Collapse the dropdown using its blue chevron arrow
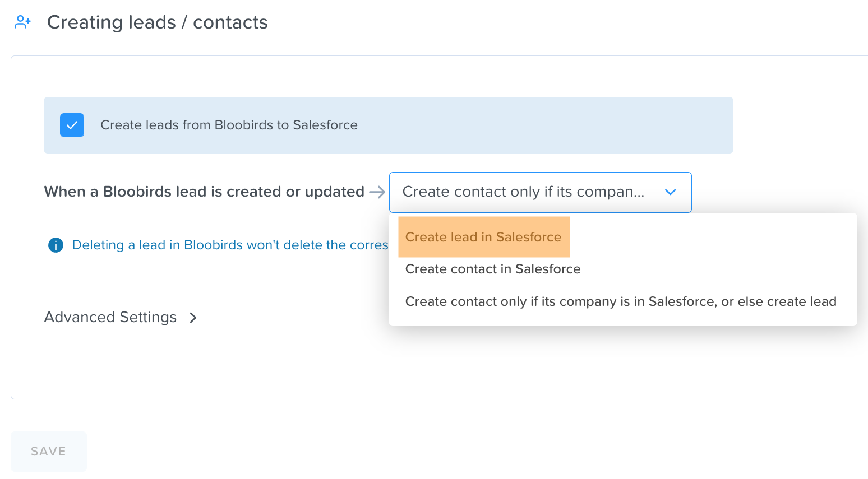The width and height of the screenshot is (868, 479). [x=670, y=192]
